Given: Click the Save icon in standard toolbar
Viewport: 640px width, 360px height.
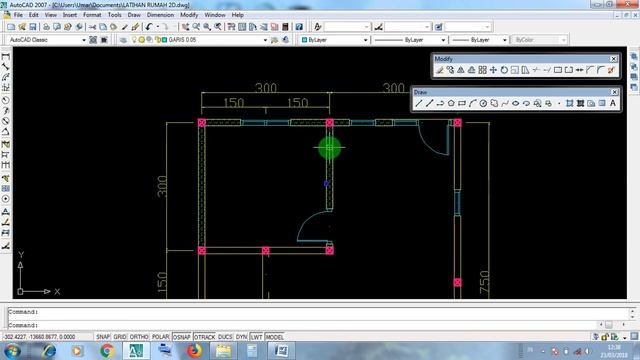Looking at the screenshot, I should (x=33, y=27).
